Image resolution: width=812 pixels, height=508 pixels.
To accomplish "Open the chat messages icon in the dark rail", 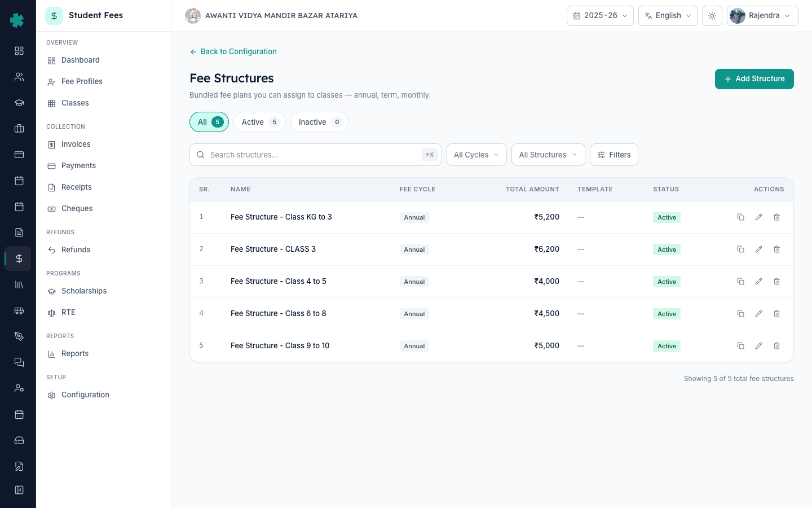I will coord(19,362).
